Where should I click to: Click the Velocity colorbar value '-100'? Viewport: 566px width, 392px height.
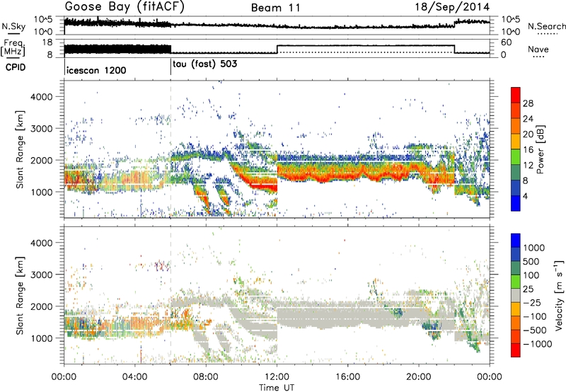pos(535,316)
